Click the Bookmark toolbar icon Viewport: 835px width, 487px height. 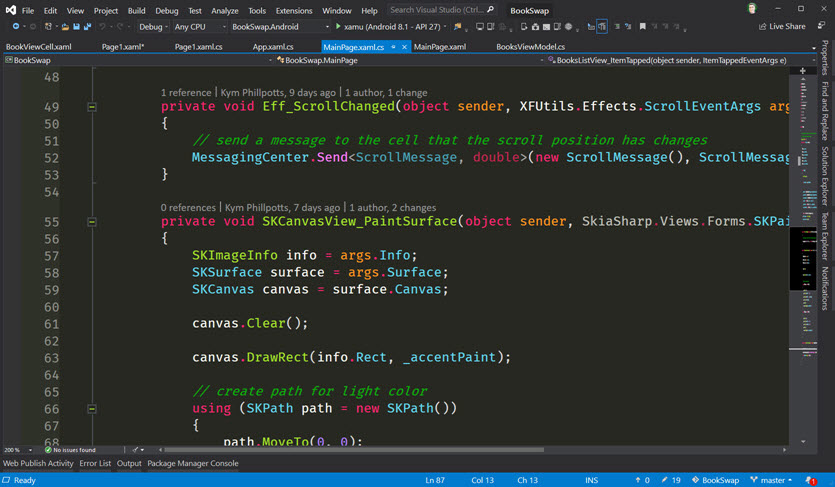pos(643,27)
